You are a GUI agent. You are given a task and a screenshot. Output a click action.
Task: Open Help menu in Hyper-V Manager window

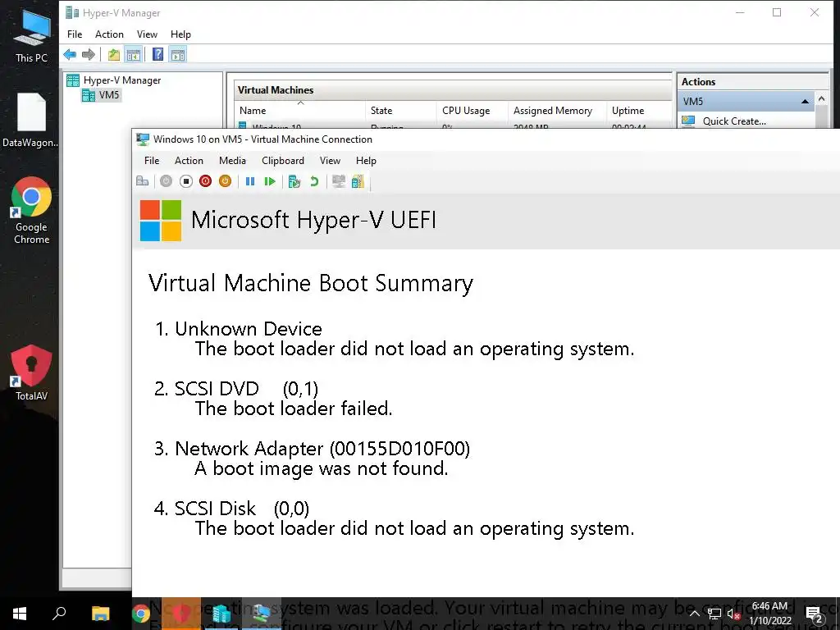(180, 34)
